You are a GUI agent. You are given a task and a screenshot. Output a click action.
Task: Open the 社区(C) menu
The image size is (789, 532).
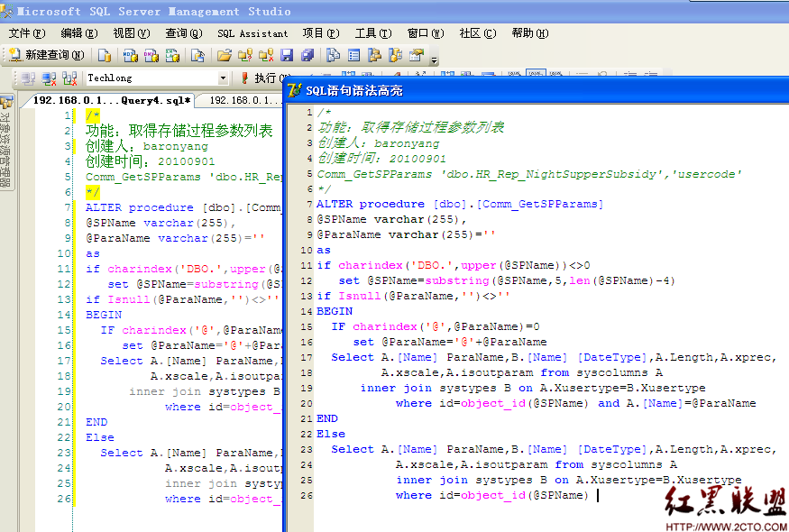478,33
